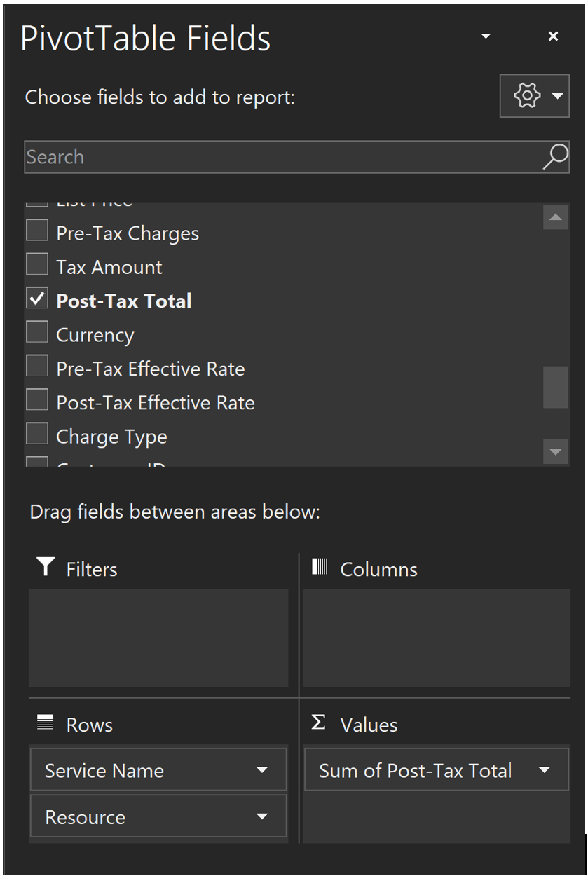Image resolution: width=588 pixels, height=876 pixels.
Task: Close the PivotTable Fields pane
Action: 553,36
